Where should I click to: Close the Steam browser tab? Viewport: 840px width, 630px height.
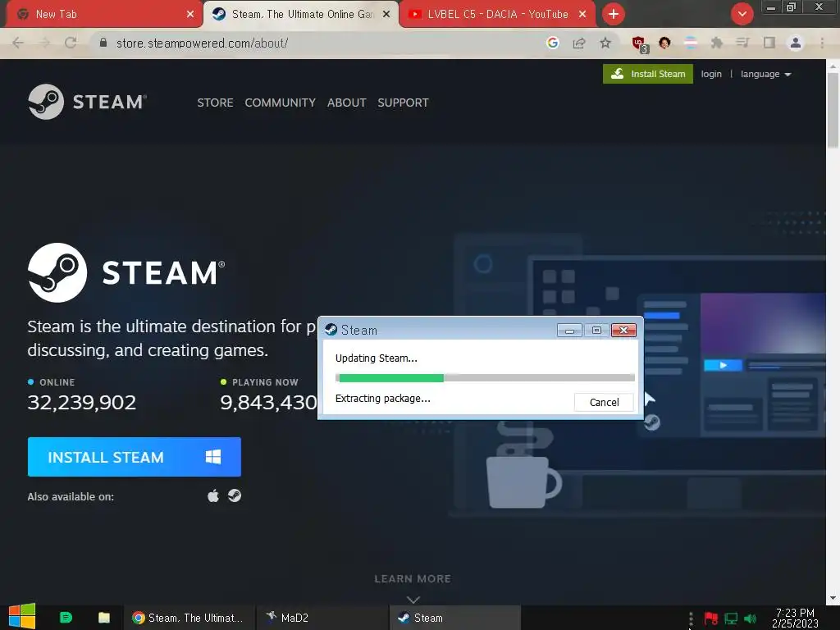pyautogui.click(x=386, y=15)
